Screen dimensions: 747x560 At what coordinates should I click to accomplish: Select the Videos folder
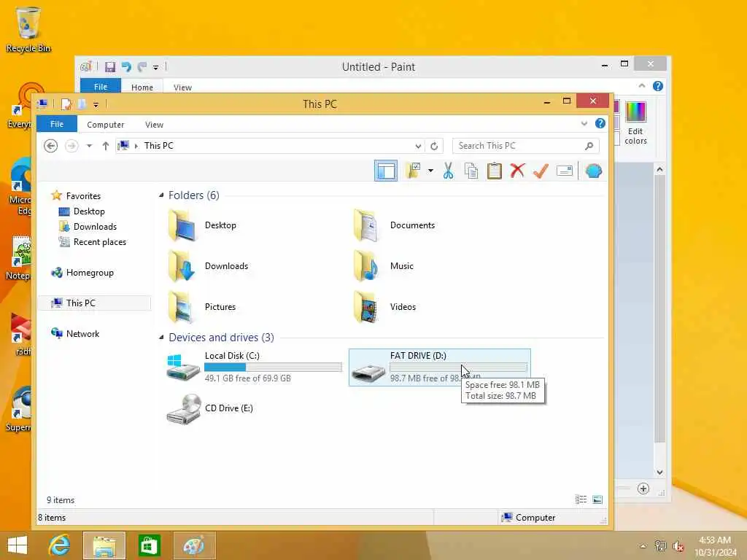[384, 307]
